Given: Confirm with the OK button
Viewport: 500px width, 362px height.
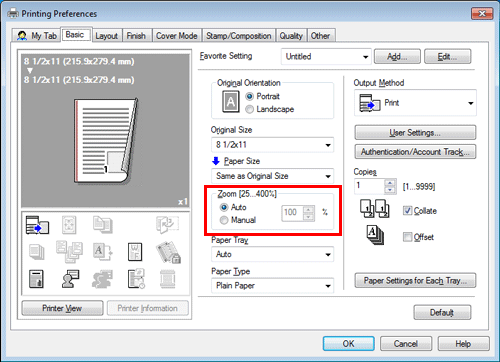Looking at the screenshot, I should [349, 344].
